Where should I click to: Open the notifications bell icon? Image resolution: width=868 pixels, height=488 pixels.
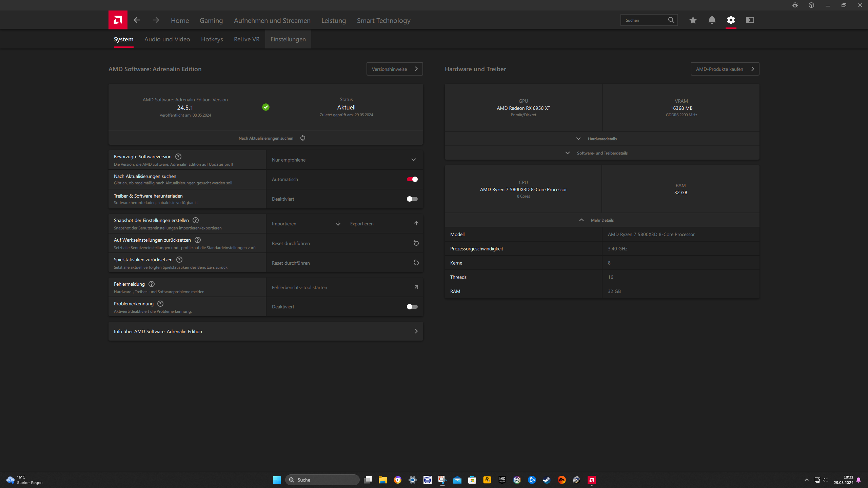pyautogui.click(x=712, y=20)
